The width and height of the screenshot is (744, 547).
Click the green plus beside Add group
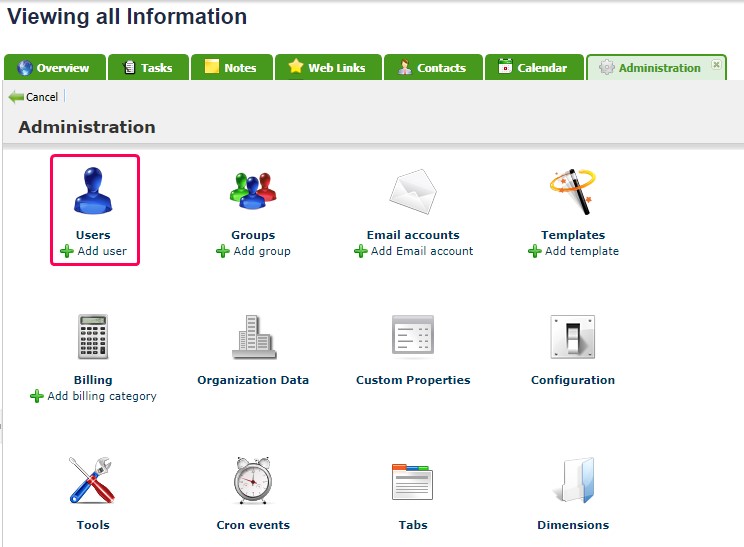tap(223, 251)
